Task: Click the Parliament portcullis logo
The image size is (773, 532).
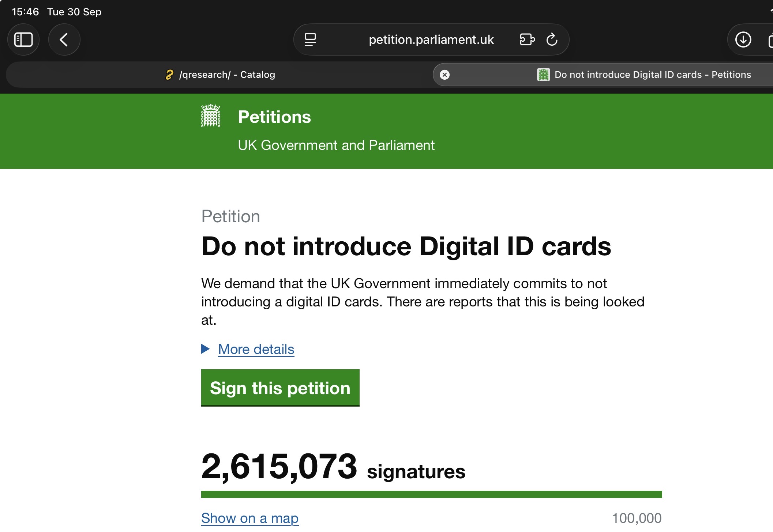Action: coord(211,116)
